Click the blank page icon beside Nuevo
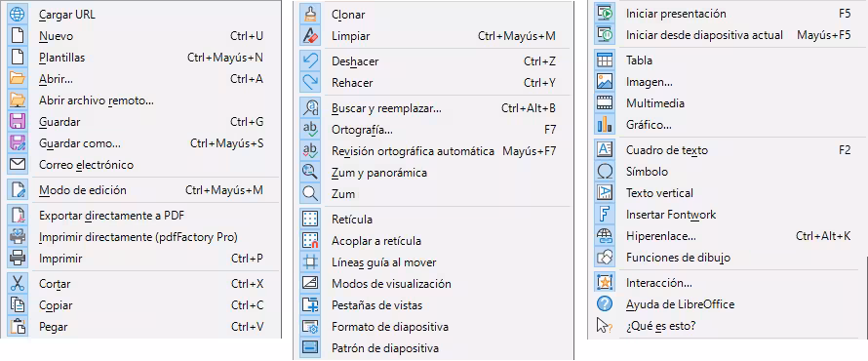The height and width of the screenshot is (361, 868). 18,36
